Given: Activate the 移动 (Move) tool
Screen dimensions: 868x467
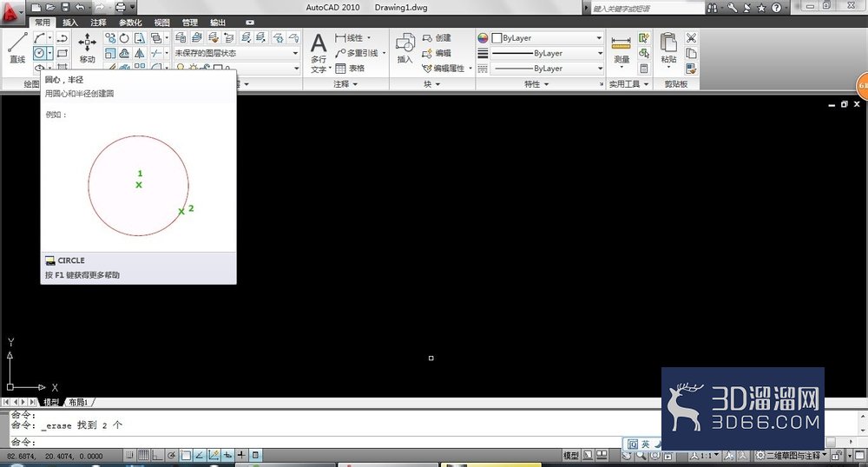Looking at the screenshot, I should 87,48.
